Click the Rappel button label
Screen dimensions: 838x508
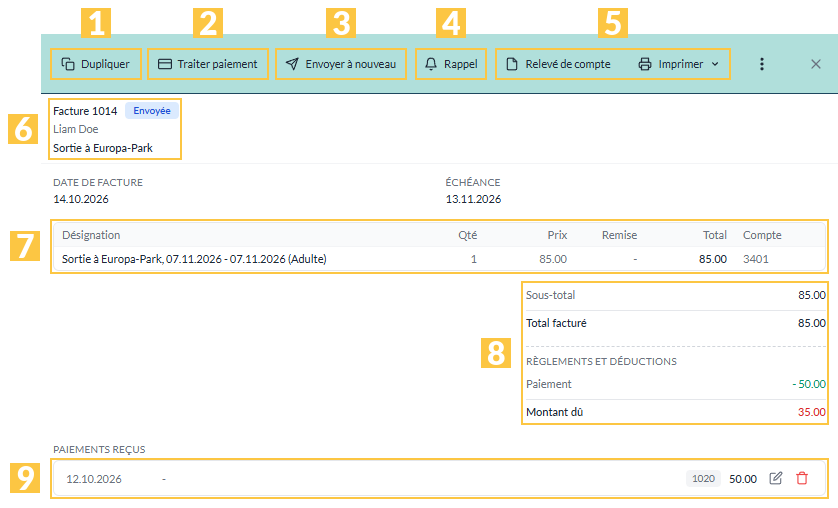point(461,64)
